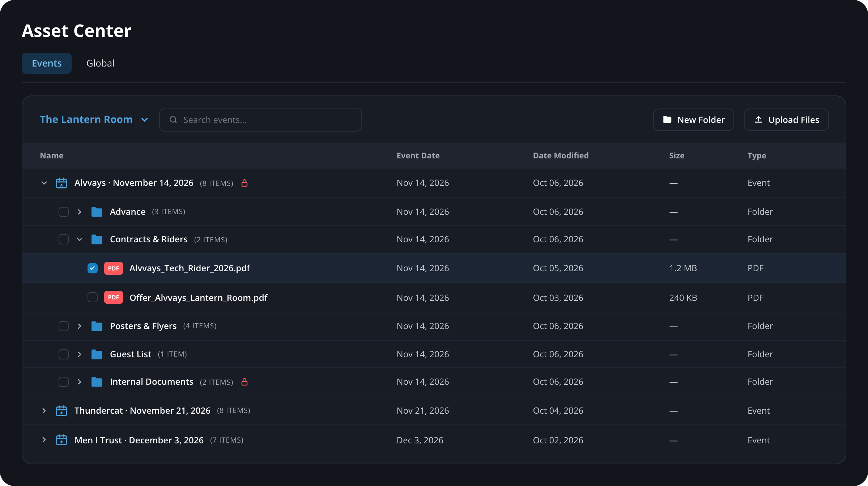Select the Guest List checkbox
The height and width of the screenshot is (486, 868).
(64, 354)
